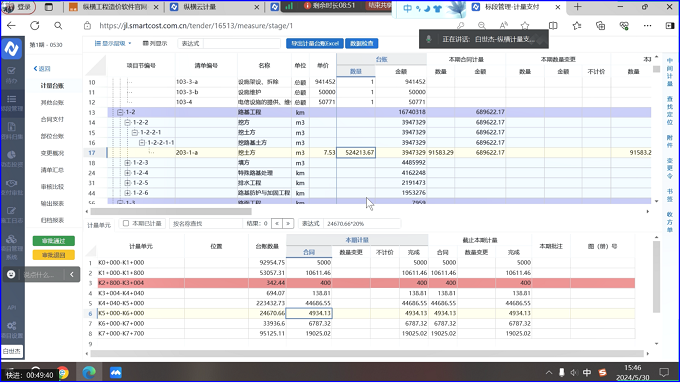The image size is (680, 383).
Task: Click the top 表达式 expression field
Action: click(242, 43)
